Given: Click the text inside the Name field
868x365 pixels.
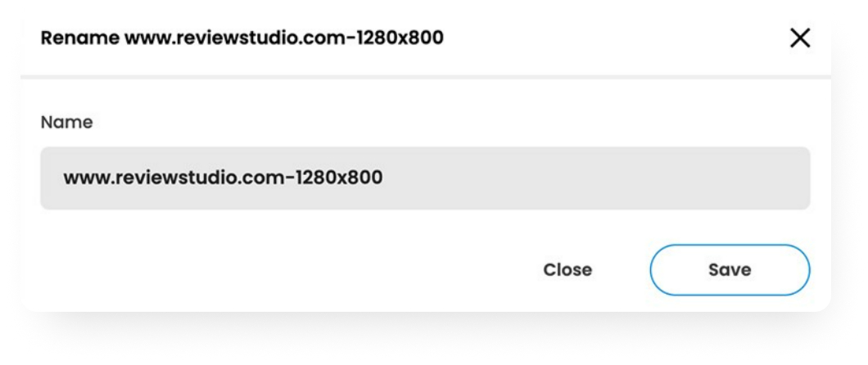Looking at the screenshot, I should tap(223, 177).
